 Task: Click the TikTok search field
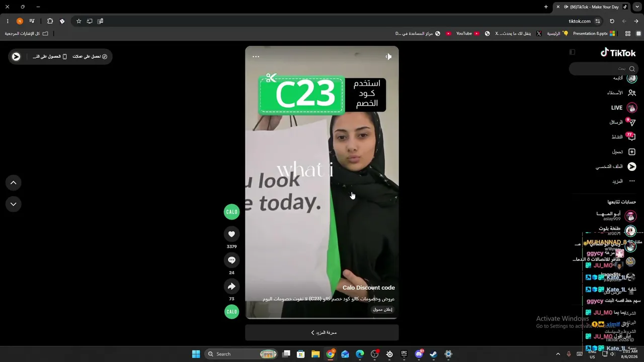[x=603, y=68]
